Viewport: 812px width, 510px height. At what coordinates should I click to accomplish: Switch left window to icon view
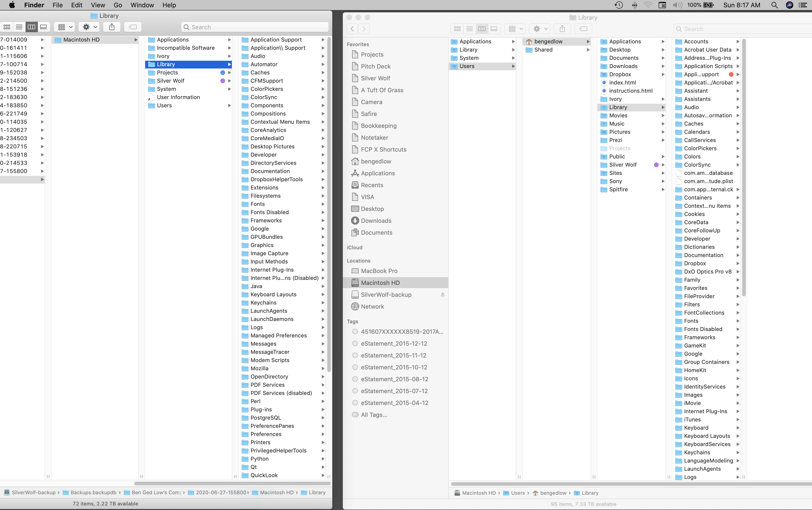[x=7, y=27]
